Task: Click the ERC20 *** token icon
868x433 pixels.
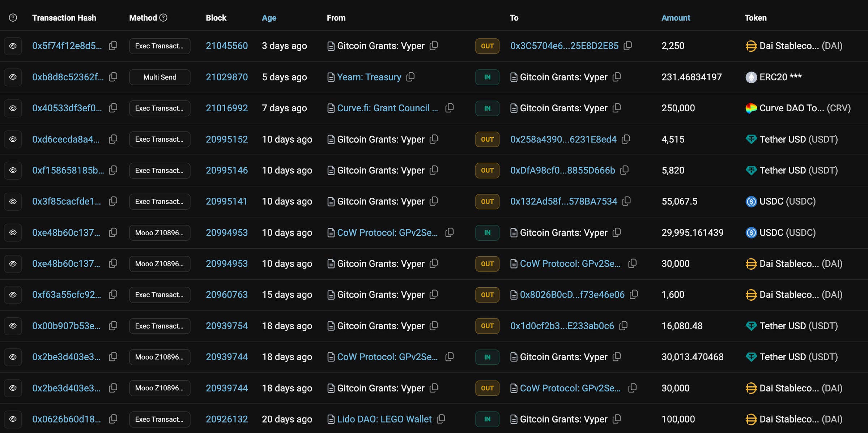Action: [751, 77]
